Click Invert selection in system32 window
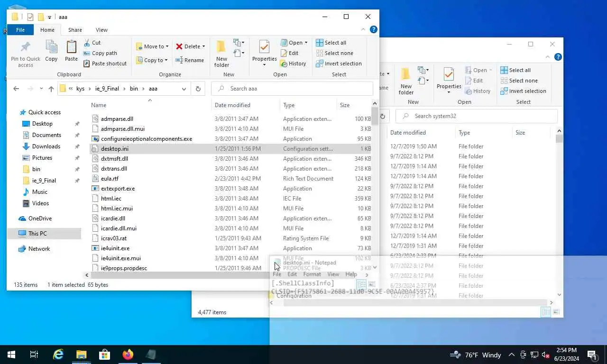Screen dimensions: 607x364 tap(523, 91)
